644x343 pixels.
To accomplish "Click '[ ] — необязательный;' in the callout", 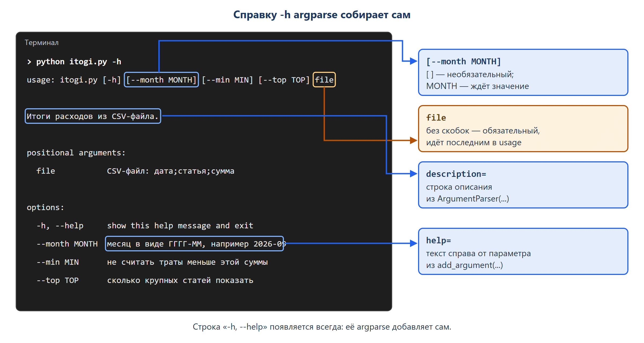I will pos(470,74).
